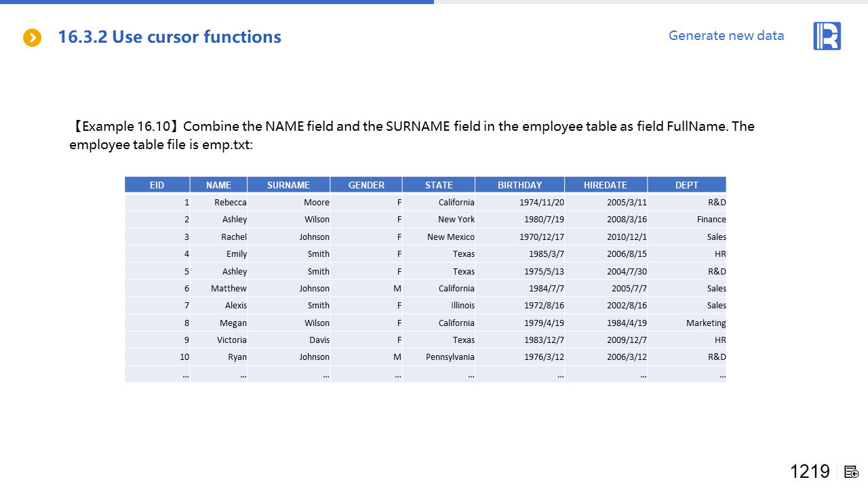This screenshot has width=868, height=488.
Task: Click the Marketing department cell
Action: click(705, 323)
